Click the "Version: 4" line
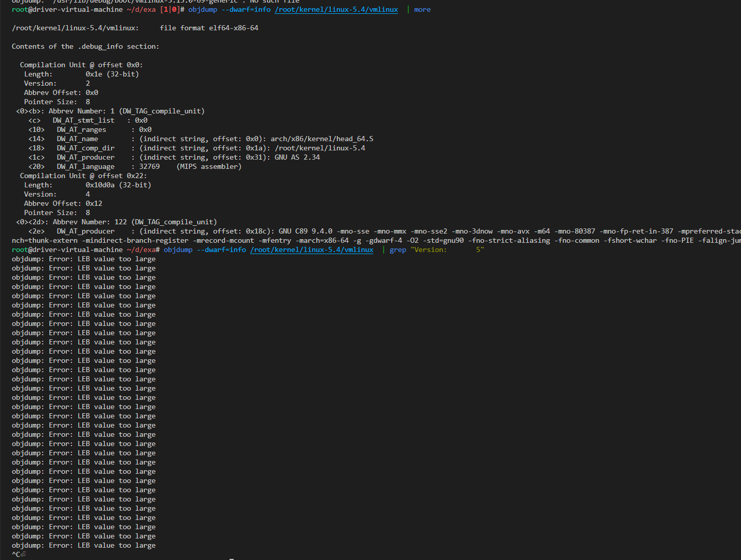 tap(57, 194)
